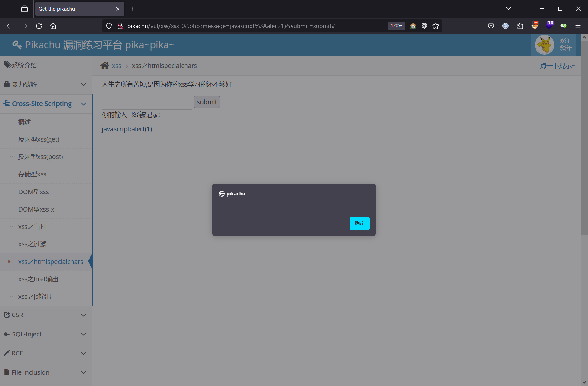The image size is (588, 386).
Task: Expand the 暴力破解 sidebar section
Action: [46, 84]
